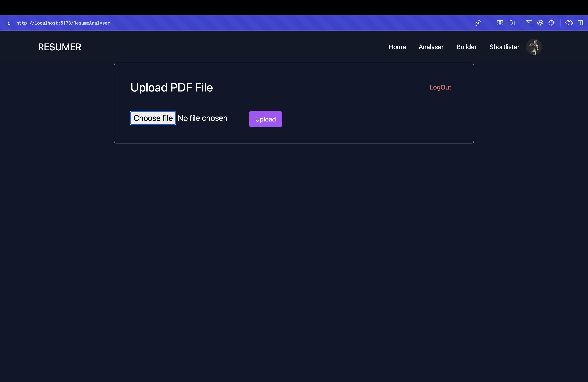
Task: Toggle the split view sidebar icon
Action: [580, 23]
